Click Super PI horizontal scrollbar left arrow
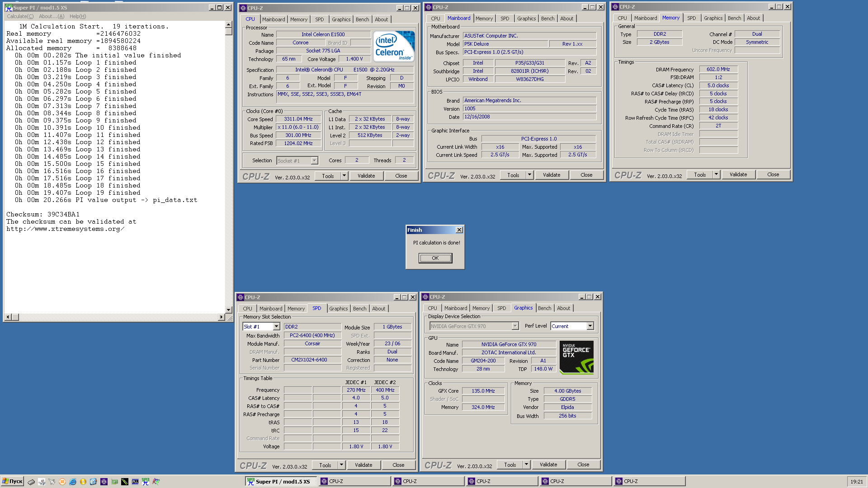This screenshot has width=868, height=488. (8, 317)
